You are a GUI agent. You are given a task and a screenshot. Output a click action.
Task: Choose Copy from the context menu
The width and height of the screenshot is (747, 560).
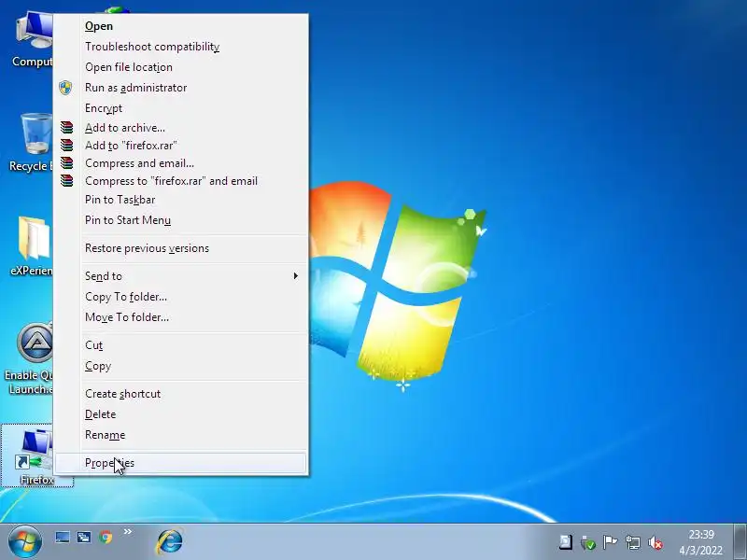pos(181,366)
